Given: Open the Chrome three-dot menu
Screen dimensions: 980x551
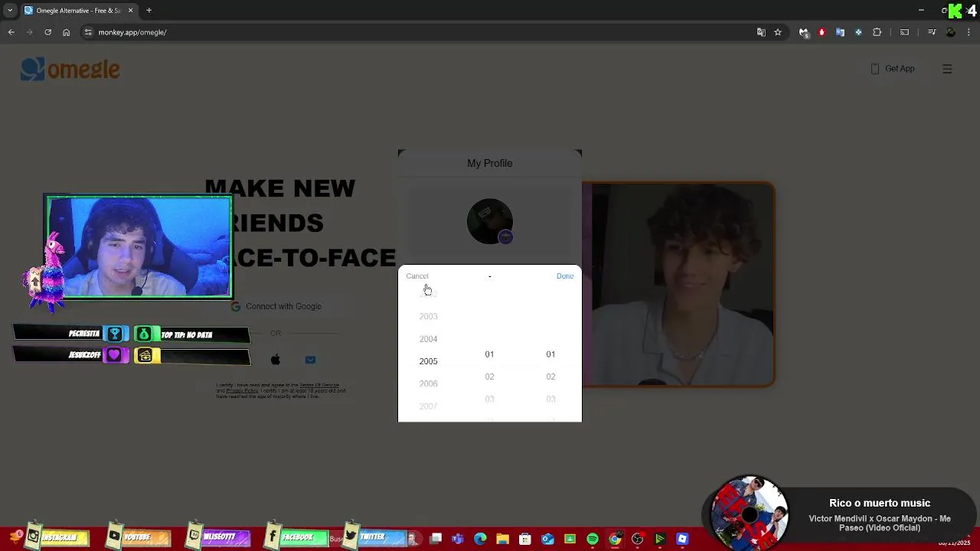Looking at the screenshot, I should point(969,32).
